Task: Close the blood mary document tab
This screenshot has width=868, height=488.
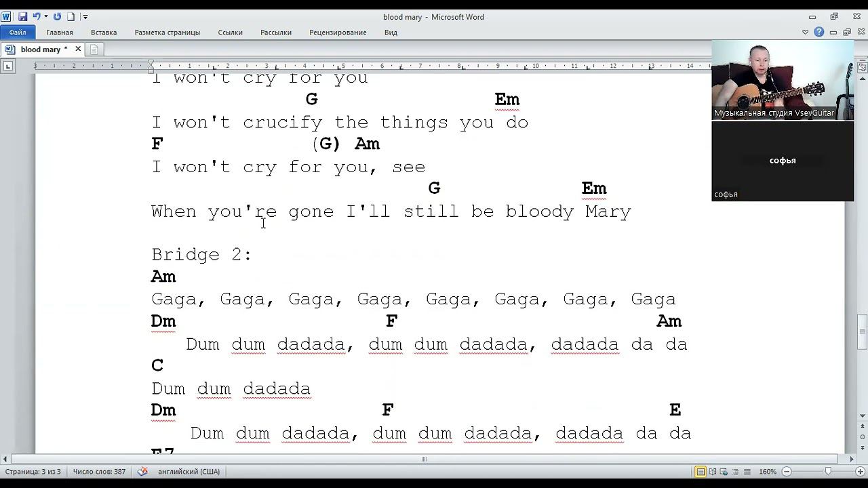Action: click(78, 49)
